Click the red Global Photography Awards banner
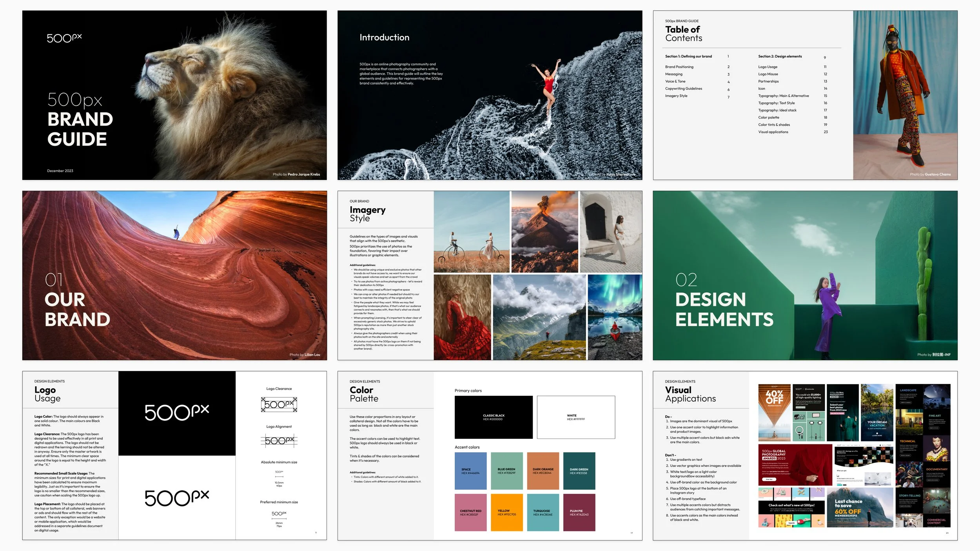Image resolution: width=980 pixels, height=551 pixels. point(795,465)
